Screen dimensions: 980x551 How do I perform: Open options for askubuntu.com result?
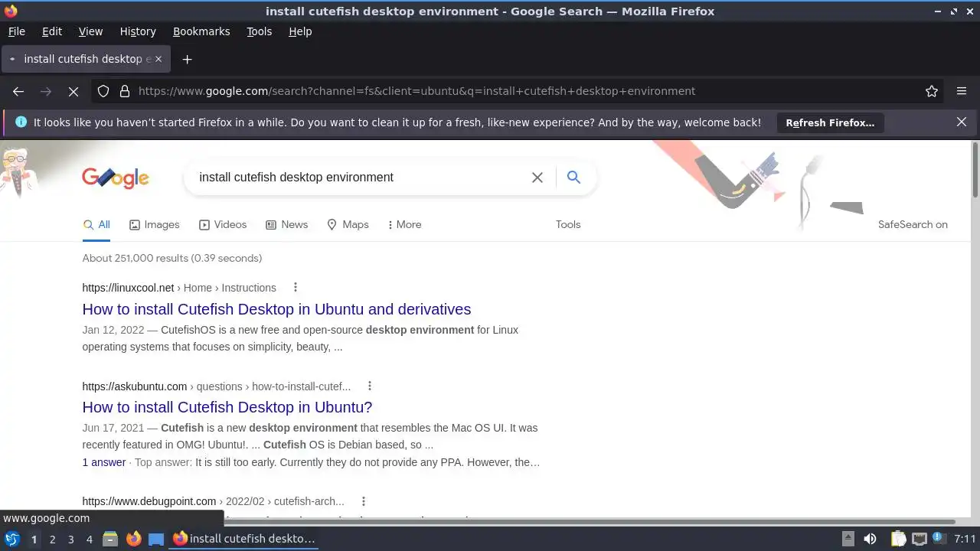coord(370,386)
